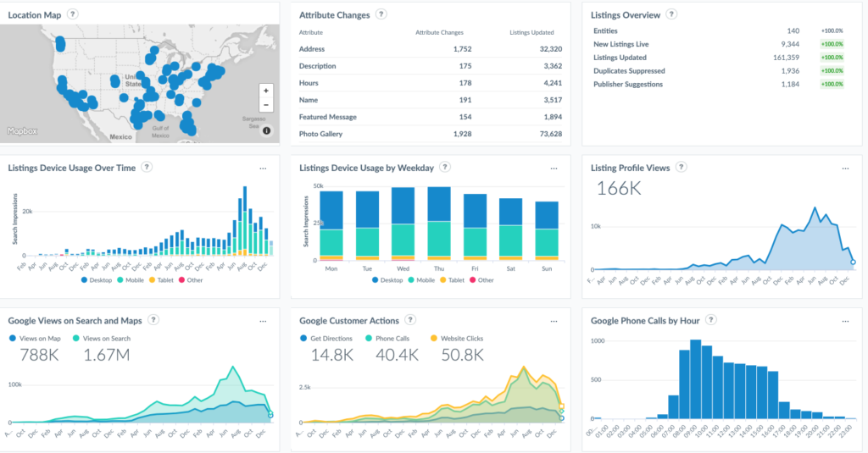Open help icon for Listings Device Usage Over Time
This screenshot has height=453, width=868.
[x=147, y=167]
